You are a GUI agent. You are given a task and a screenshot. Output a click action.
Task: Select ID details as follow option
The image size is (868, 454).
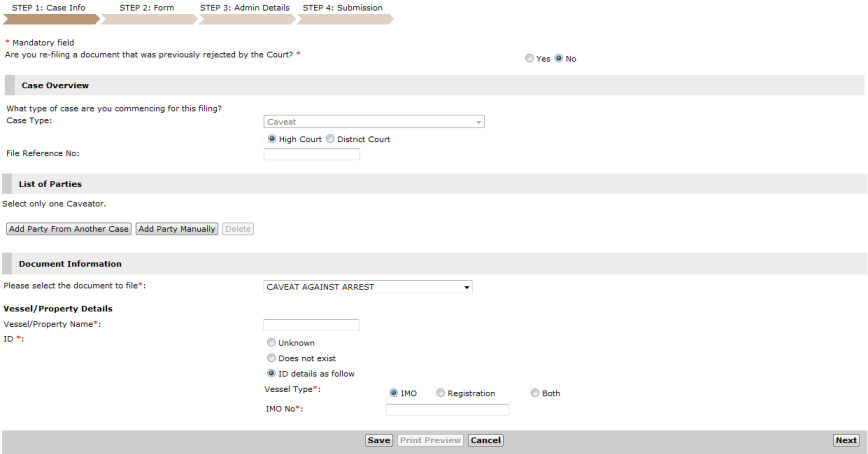271,373
